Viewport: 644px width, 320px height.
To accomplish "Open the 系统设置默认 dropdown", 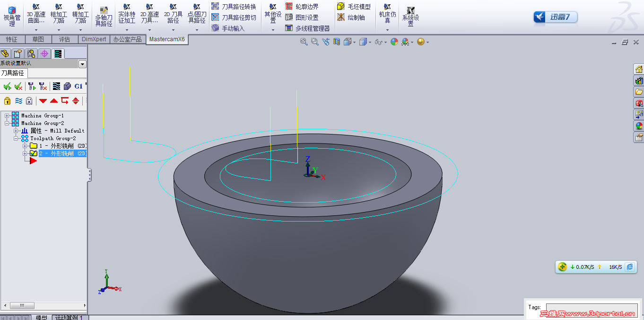I will tap(82, 64).
